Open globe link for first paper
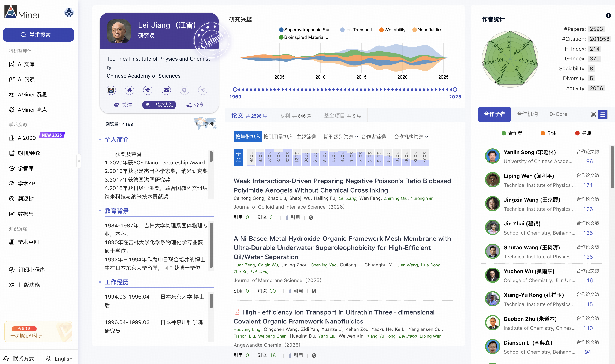Viewport: 615px width, 364px height. (x=311, y=217)
